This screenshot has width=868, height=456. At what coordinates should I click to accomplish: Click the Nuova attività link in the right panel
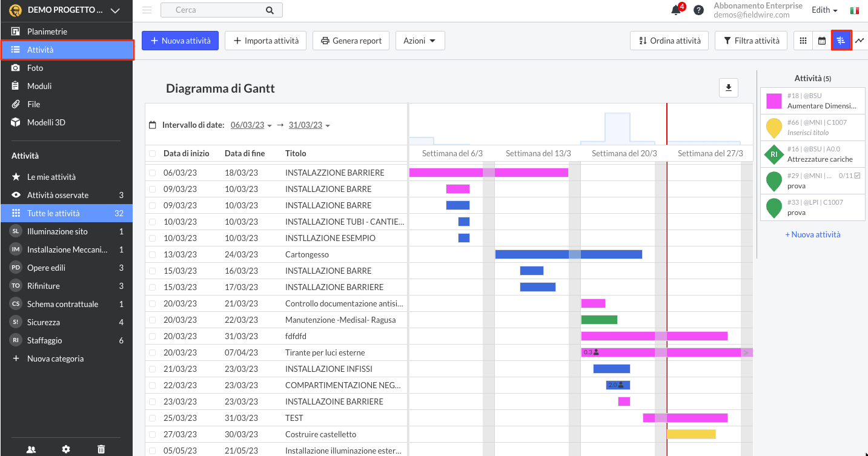pos(812,234)
